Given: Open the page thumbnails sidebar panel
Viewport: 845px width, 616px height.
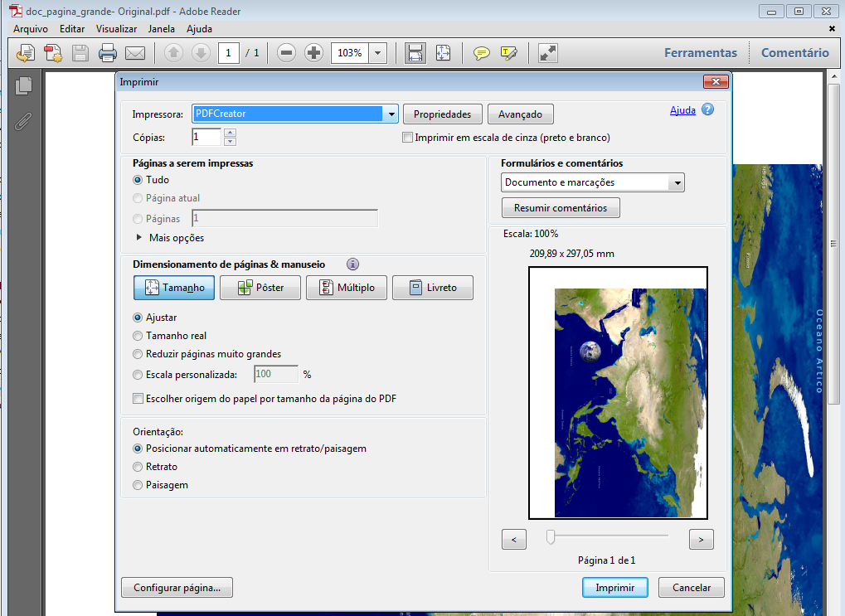Looking at the screenshot, I should click(x=23, y=85).
